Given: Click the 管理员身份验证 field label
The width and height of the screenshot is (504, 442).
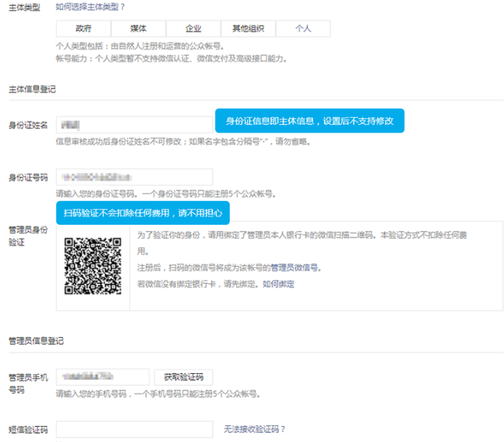Looking at the screenshot, I should point(28,235).
